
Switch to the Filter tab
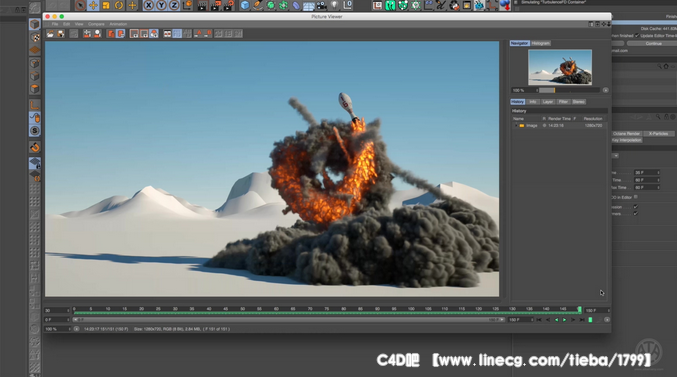pos(563,102)
